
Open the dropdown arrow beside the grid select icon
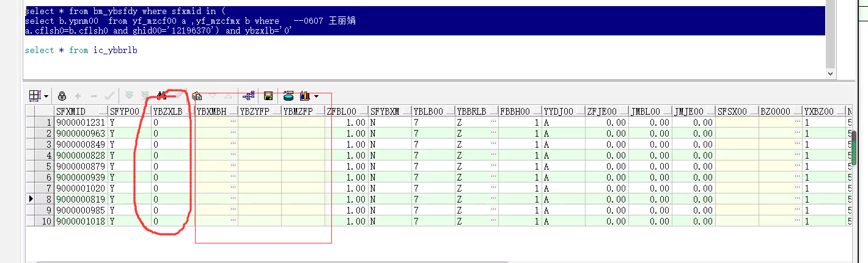pos(46,96)
